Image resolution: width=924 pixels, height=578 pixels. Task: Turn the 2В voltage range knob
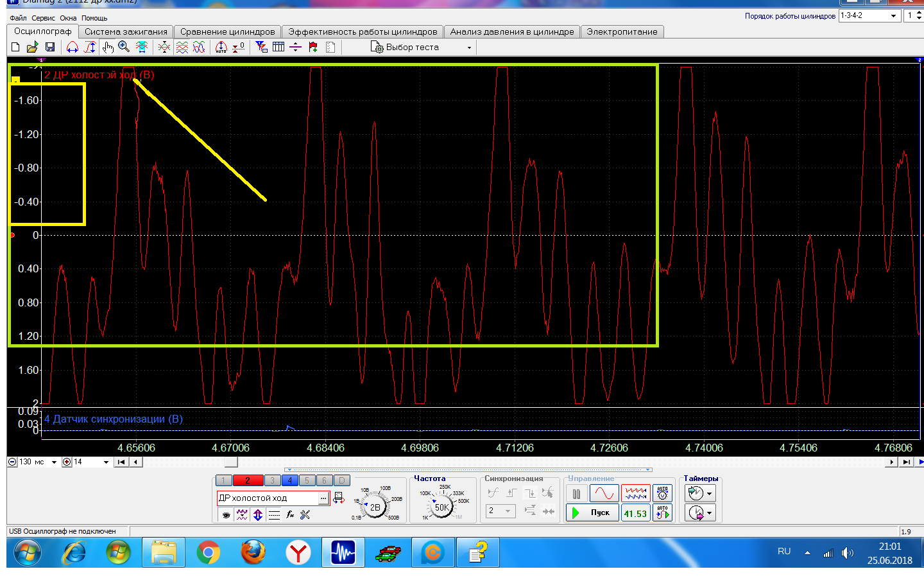click(375, 507)
